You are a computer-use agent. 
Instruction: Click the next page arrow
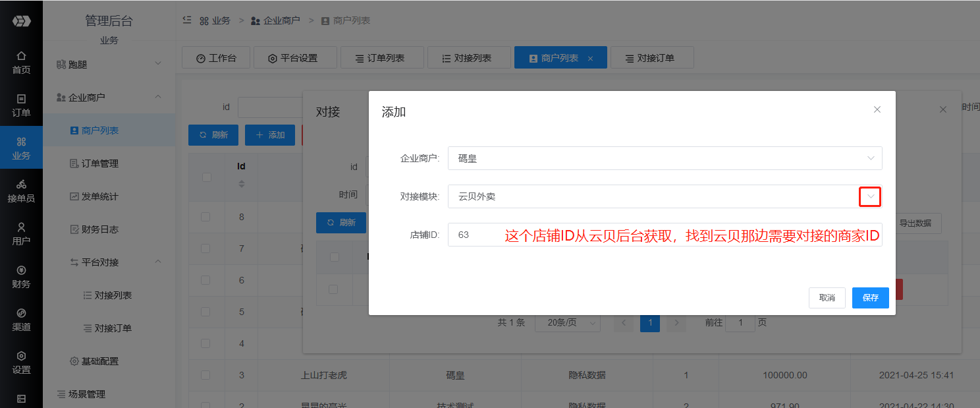tap(676, 323)
